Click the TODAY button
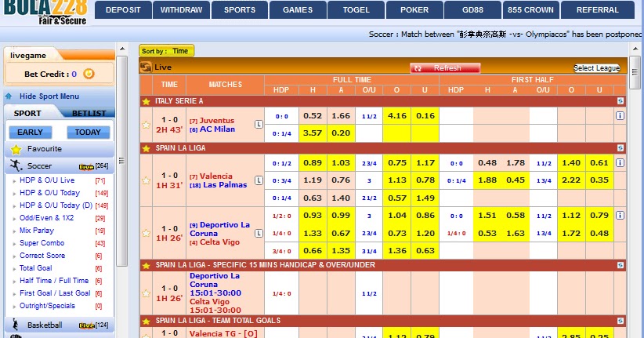The image size is (644, 338). 88,132
